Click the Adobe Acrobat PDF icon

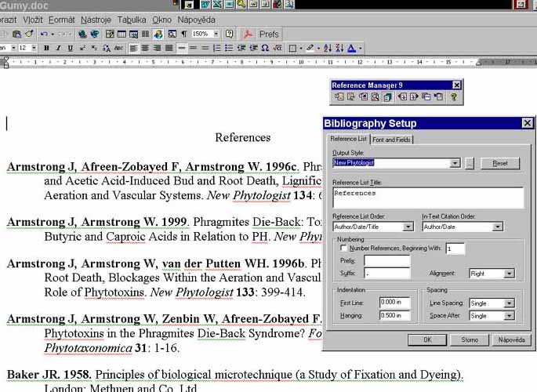(x=248, y=34)
